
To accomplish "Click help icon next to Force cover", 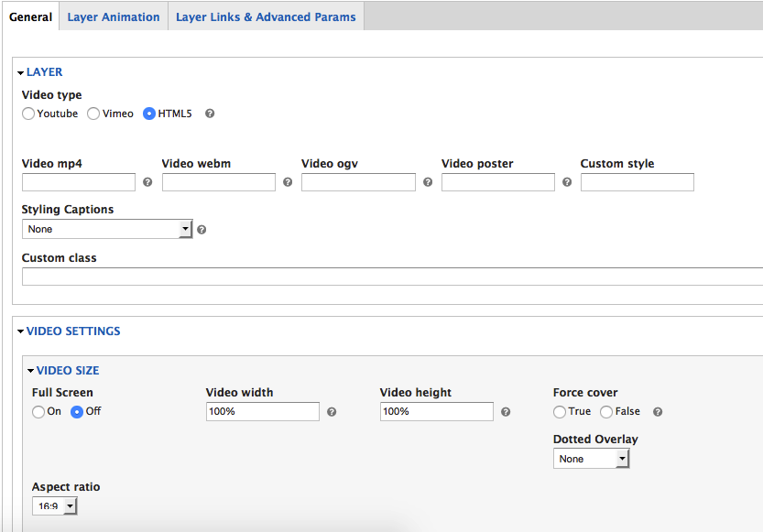I will pos(658,412).
